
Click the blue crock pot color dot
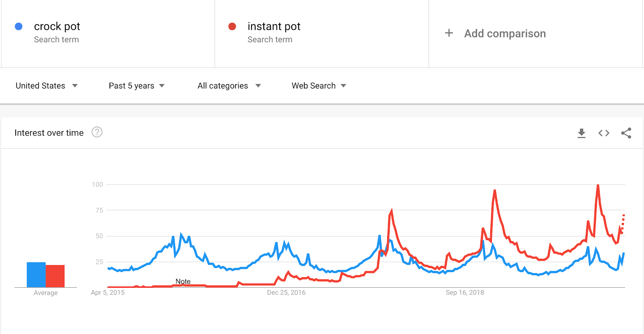(x=19, y=27)
